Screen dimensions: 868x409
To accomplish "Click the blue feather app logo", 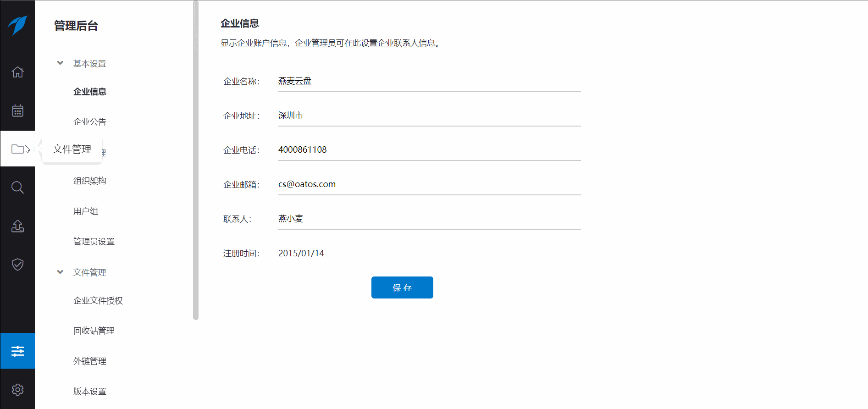I will coord(17,25).
